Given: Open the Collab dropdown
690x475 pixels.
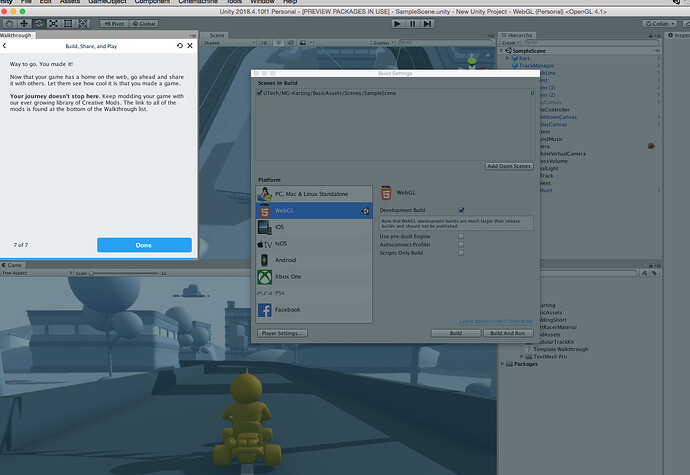Looking at the screenshot, I should pyautogui.click(x=660, y=24).
